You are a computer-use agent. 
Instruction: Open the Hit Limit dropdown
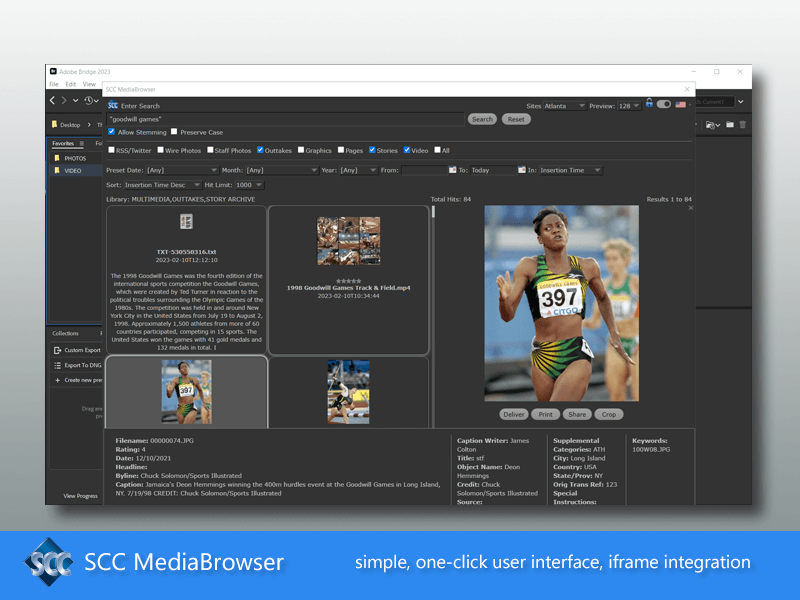[x=249, y=185]
